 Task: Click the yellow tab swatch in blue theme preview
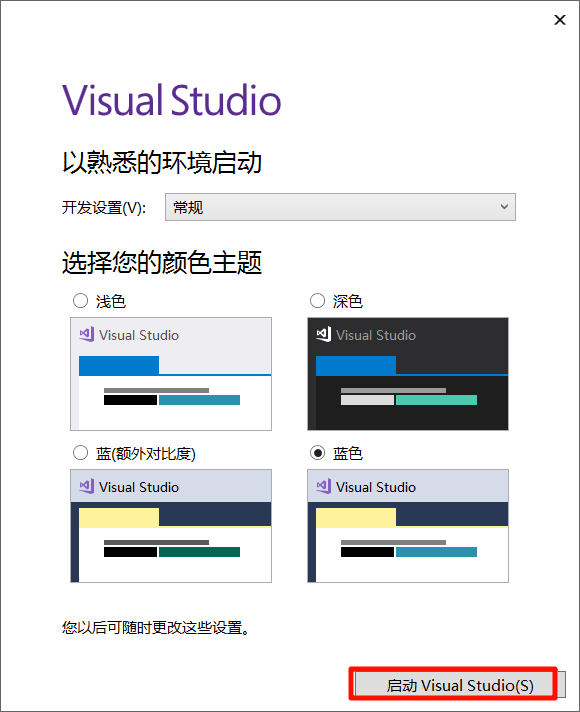pyautogui.click(x=356, y=518)
